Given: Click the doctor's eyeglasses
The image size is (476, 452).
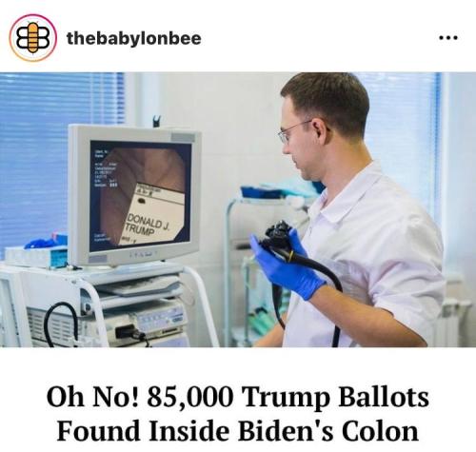Looking at the screenshot, I should [x=292, y=131].
